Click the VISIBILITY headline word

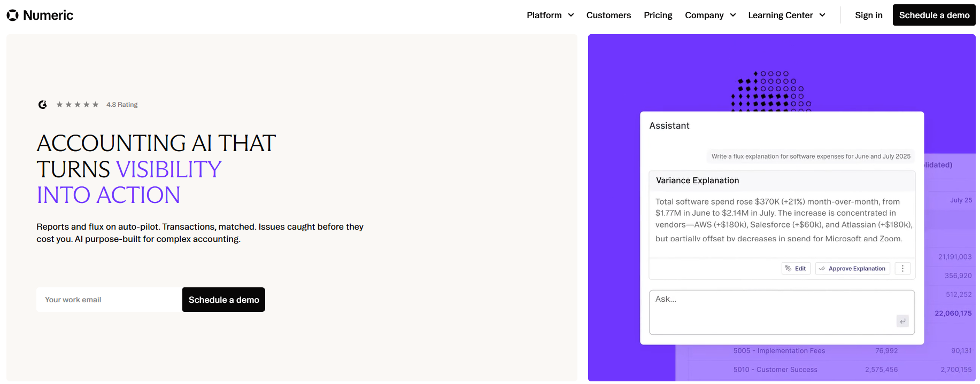[168, 169]
